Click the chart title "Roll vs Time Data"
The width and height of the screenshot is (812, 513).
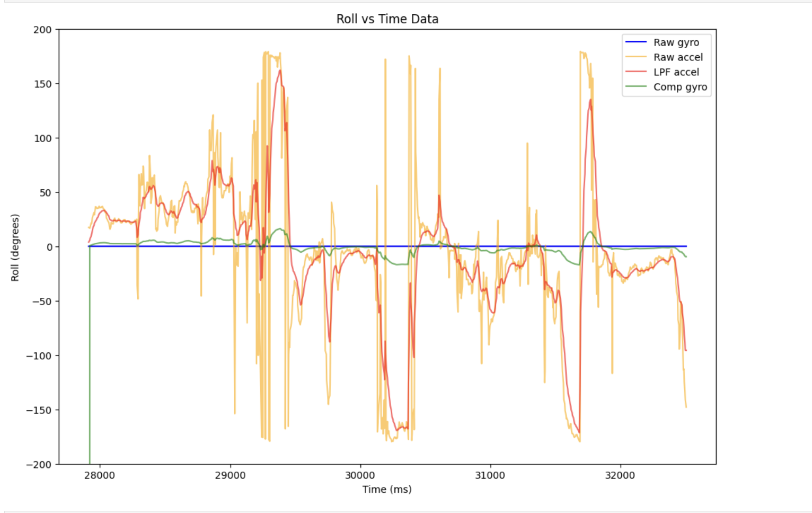click(x=387, y=19)
